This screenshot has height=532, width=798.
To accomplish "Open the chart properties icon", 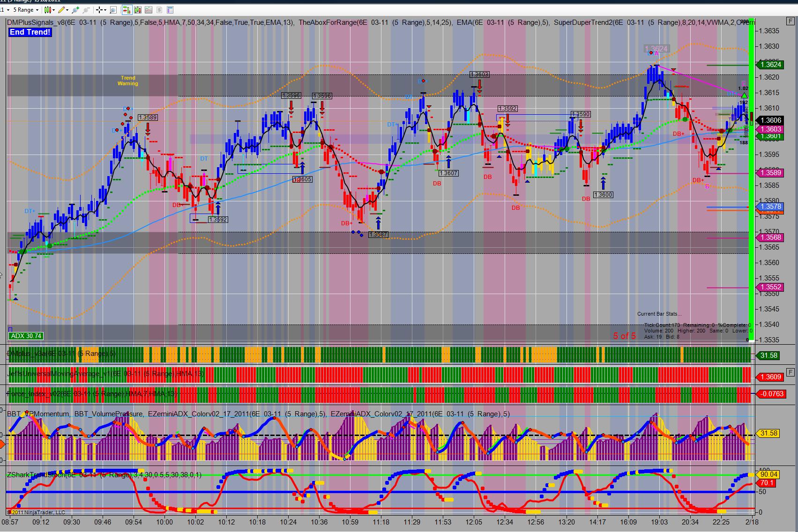I will tap(170, 10).
